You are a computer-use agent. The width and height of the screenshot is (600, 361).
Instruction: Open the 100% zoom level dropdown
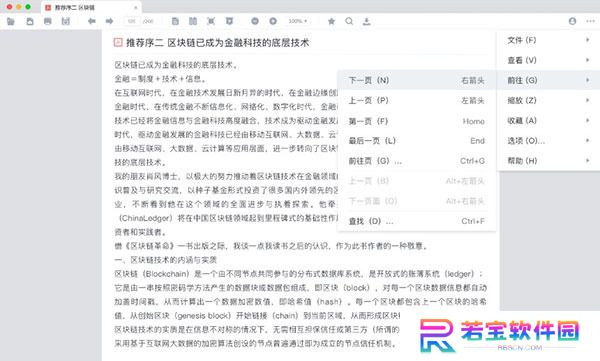click(x=298, y=21)
